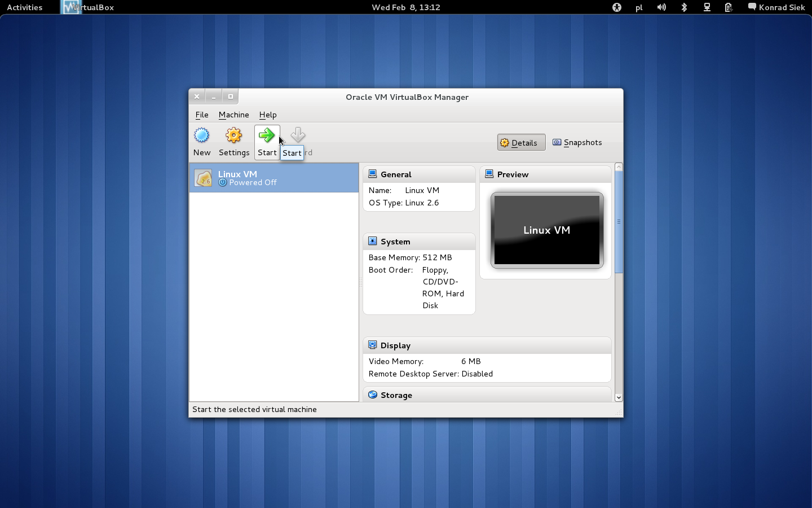This screenshot has width=812, height=508.
Task: Minimize the VirtualBox Manager window
Action: [214, 97]
